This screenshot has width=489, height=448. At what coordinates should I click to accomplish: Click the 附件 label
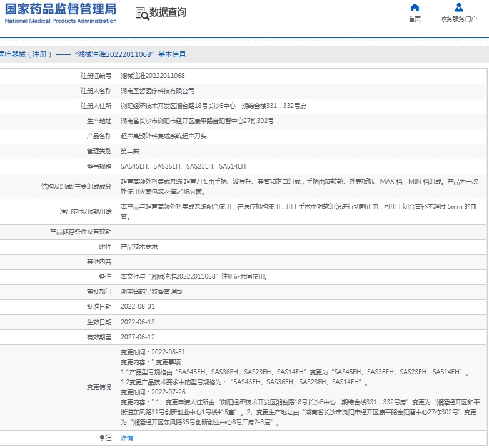[x=105, y=247]
